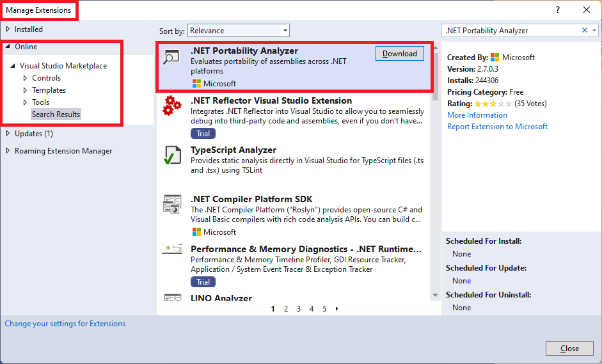This screenshot has height=364, width=602.
Task: Click the star rating in details pane
Action: click(493, 104)
